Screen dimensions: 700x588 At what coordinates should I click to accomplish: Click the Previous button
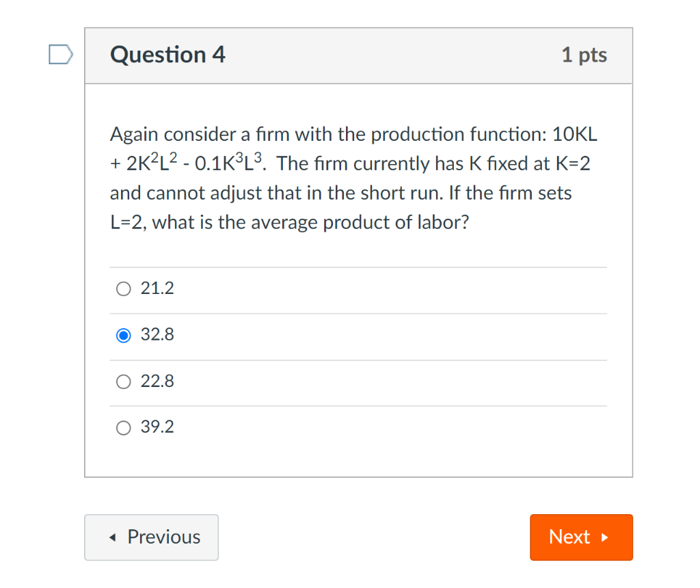click(x=151, y=537)
